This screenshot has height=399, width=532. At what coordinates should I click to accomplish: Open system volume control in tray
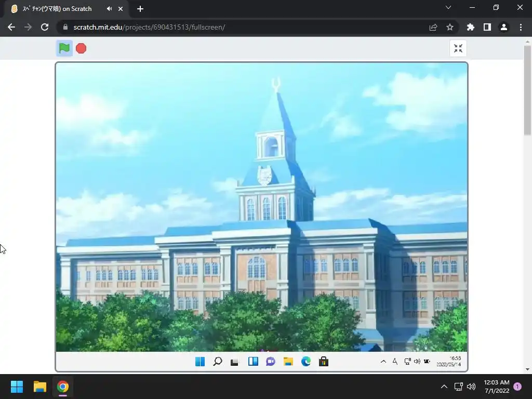471,387
